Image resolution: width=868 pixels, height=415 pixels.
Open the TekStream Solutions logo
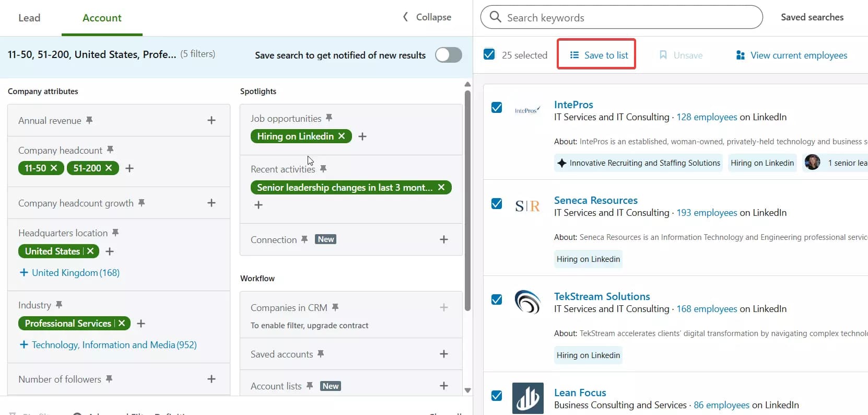click(527, 302)
